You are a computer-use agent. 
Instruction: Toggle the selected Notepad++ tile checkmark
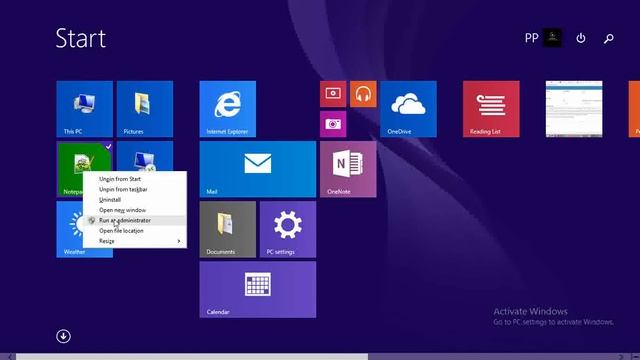click(108, 146)
